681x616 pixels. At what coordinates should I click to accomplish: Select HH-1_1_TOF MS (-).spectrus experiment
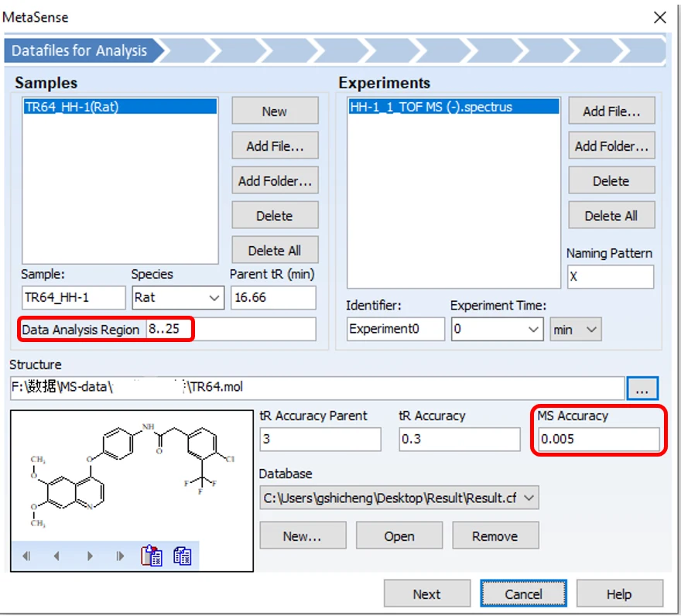pyautogui.click(x=453, y=107)
